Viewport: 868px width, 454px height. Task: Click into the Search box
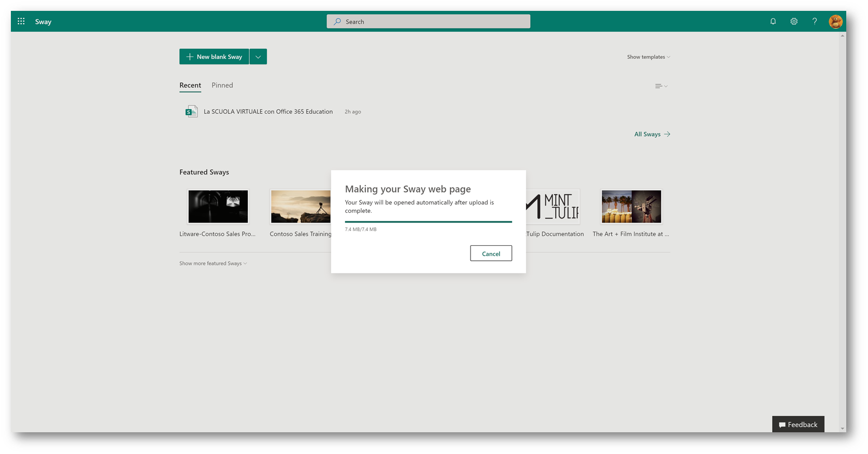coord(428,21)
